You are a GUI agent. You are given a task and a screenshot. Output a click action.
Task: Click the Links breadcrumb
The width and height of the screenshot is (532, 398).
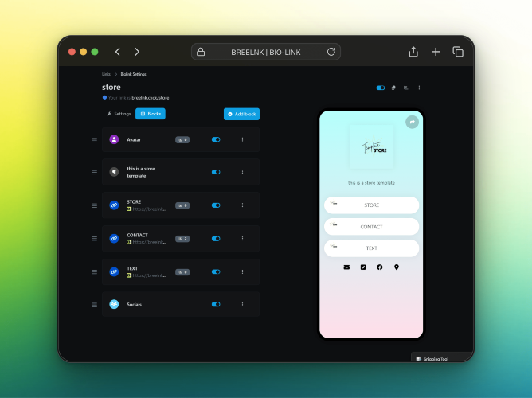coord(106,74)
